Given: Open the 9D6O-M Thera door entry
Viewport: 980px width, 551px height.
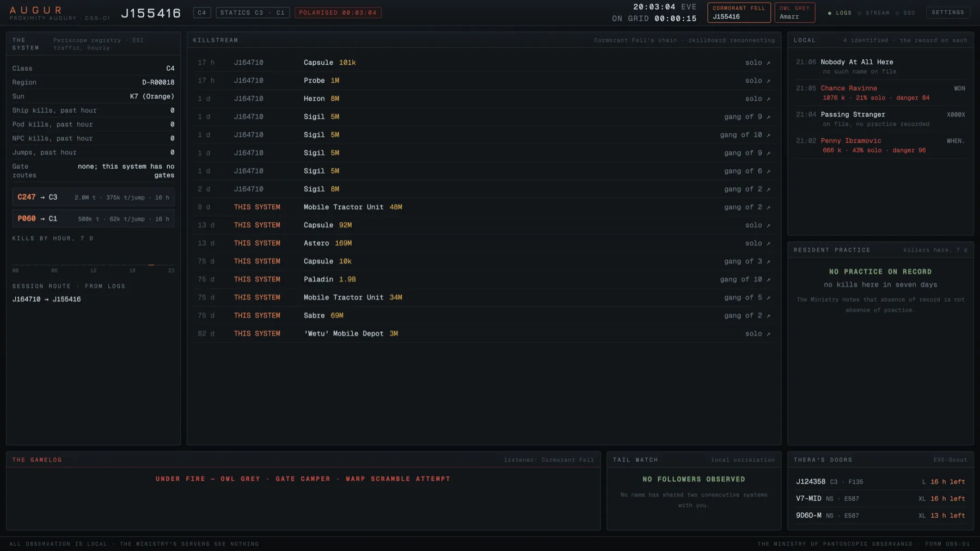Looking at the screenshot, I should coord(880,516).
